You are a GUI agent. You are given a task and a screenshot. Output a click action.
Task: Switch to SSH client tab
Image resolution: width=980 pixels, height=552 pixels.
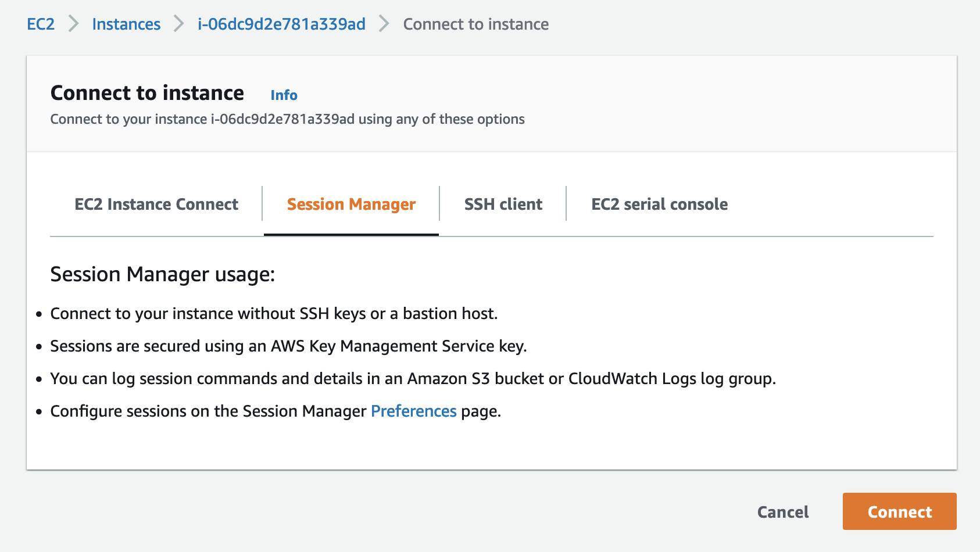click(x=503, y=205)
